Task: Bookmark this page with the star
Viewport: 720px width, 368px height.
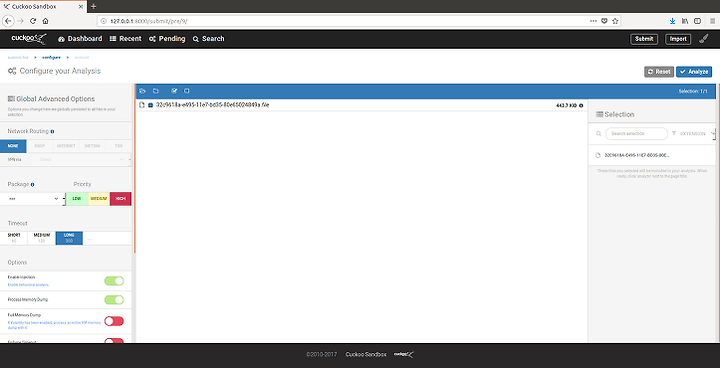Action: click(x=615, y=21)
